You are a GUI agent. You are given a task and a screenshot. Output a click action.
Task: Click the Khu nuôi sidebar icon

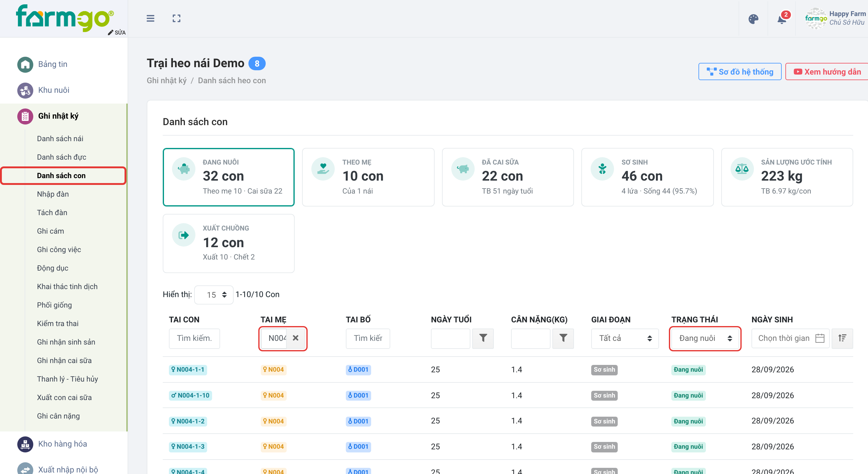[25, 90]
